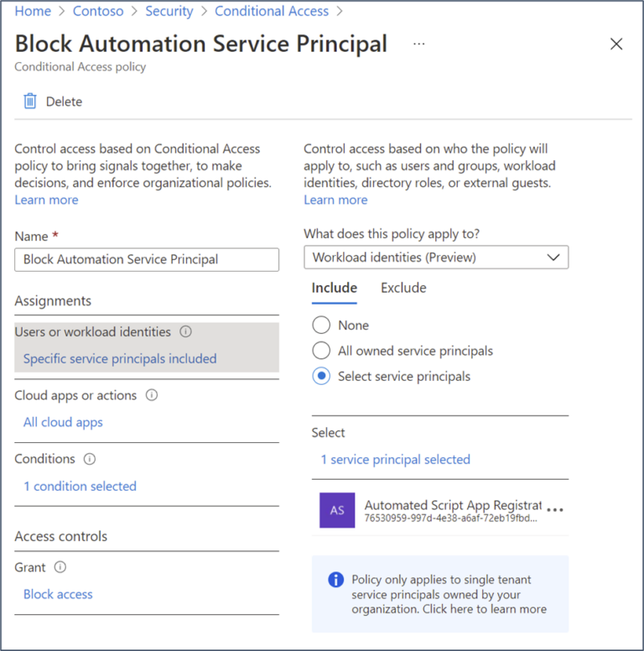Close the policy blade with the X

pyautogui.click(x=616, y=44)
